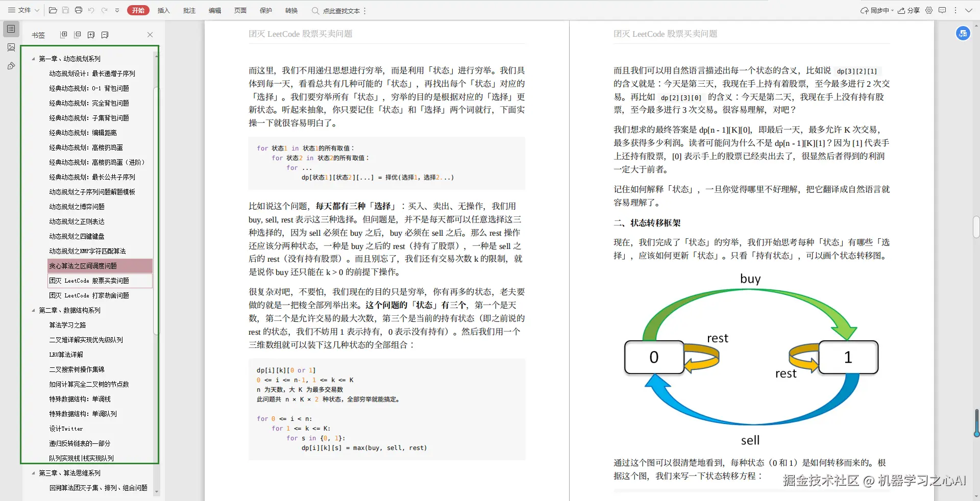Go to the 转换 tab

[x=291, y=10]
